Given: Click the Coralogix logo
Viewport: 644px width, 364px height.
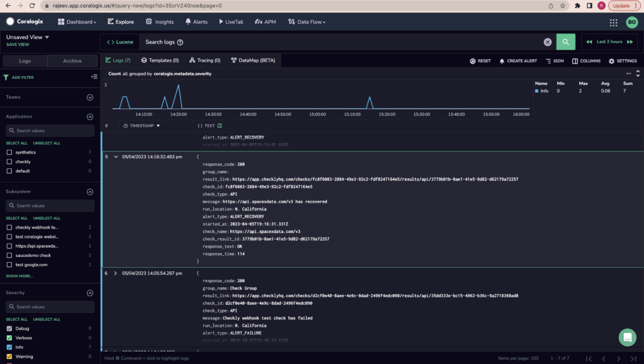Looking at the screenshot, I should point(25,21).
